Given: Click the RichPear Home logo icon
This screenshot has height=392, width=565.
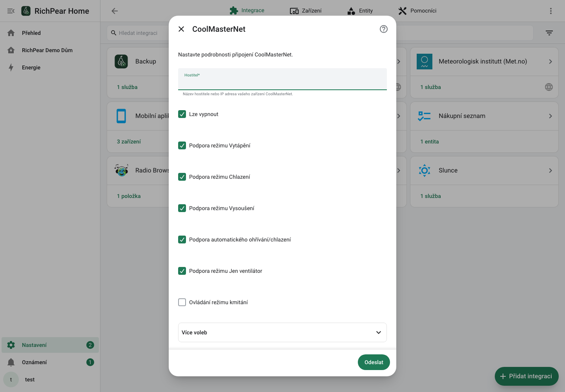Looking at the screenshot, I should 26,11.
